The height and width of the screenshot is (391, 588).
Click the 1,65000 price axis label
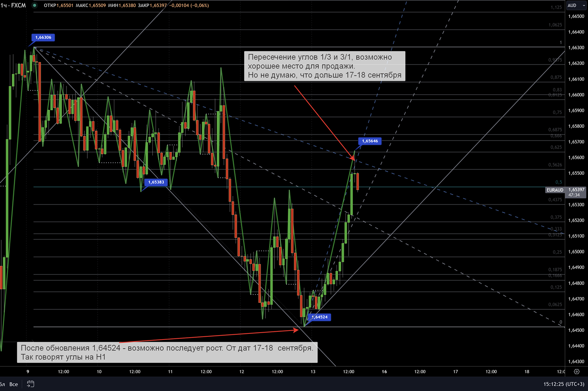[x=576, y=252]
